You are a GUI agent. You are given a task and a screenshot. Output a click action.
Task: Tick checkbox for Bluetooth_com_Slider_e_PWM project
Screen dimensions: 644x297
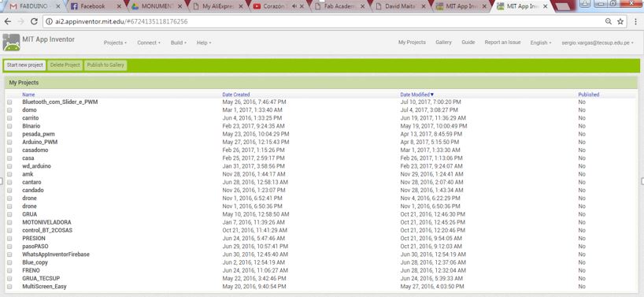(x=9, y=102)
